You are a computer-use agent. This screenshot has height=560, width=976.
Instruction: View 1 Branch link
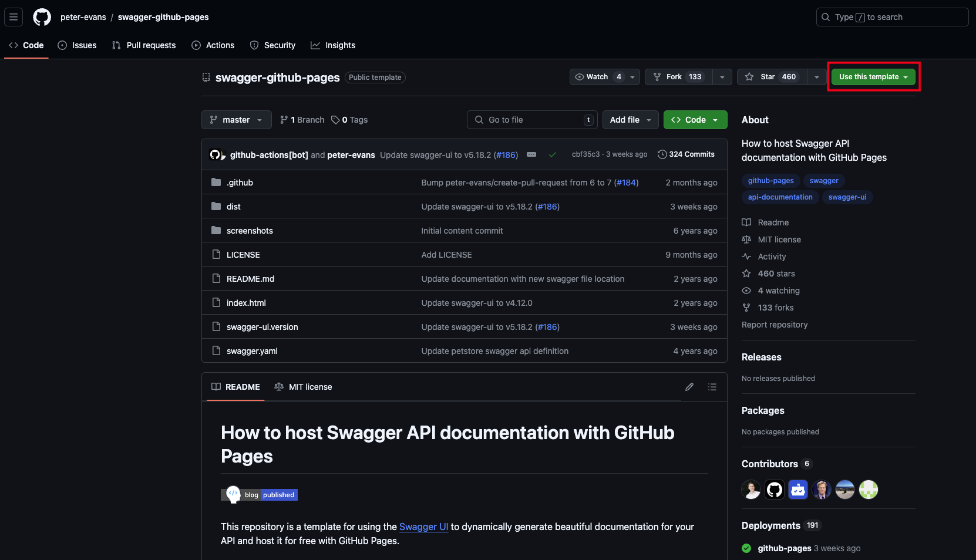pos(302,120)
